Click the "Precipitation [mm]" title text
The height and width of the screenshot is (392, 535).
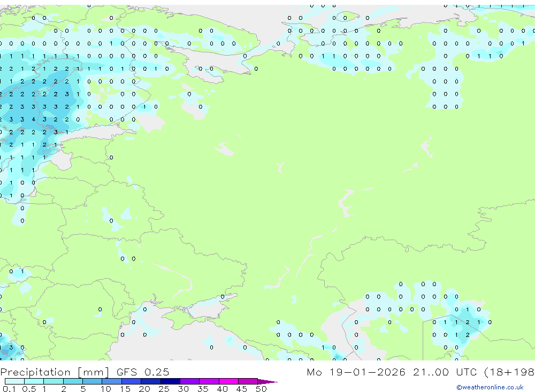(x=55, y=372)
